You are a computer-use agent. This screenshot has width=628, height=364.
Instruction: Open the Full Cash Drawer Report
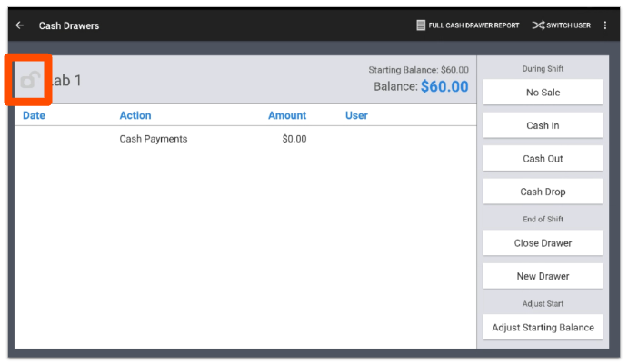[x=467, y=25]
